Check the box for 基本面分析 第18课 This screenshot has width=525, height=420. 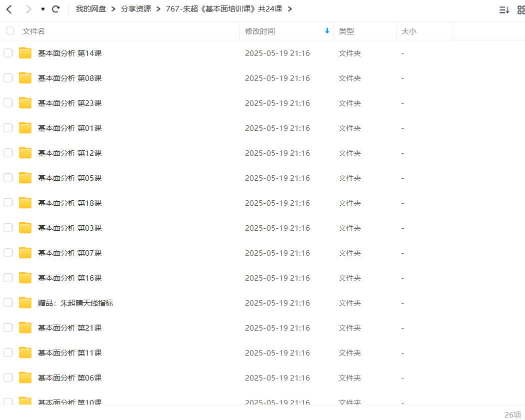pyautogui.click(x=8, y=203)
